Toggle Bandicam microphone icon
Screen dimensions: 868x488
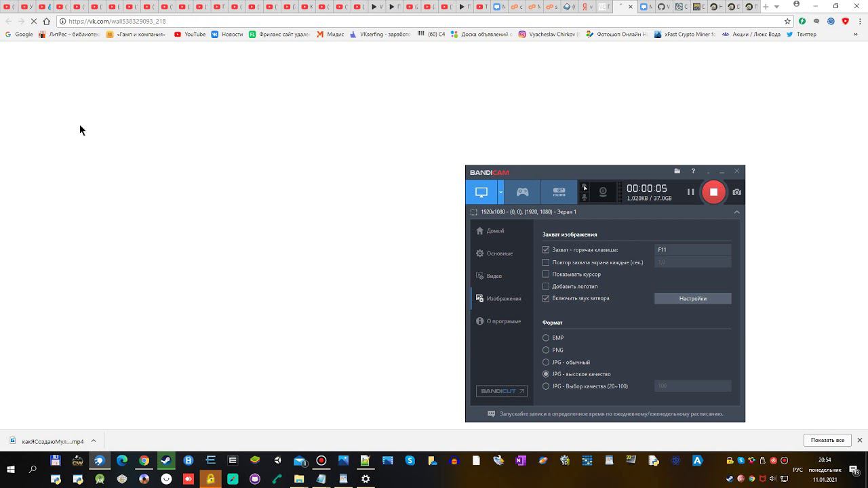[x=585, y=197]
